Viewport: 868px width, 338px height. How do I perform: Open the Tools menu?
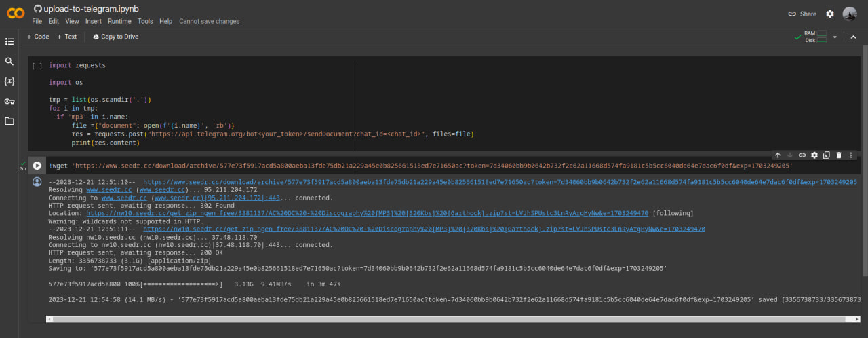[145, 22]
